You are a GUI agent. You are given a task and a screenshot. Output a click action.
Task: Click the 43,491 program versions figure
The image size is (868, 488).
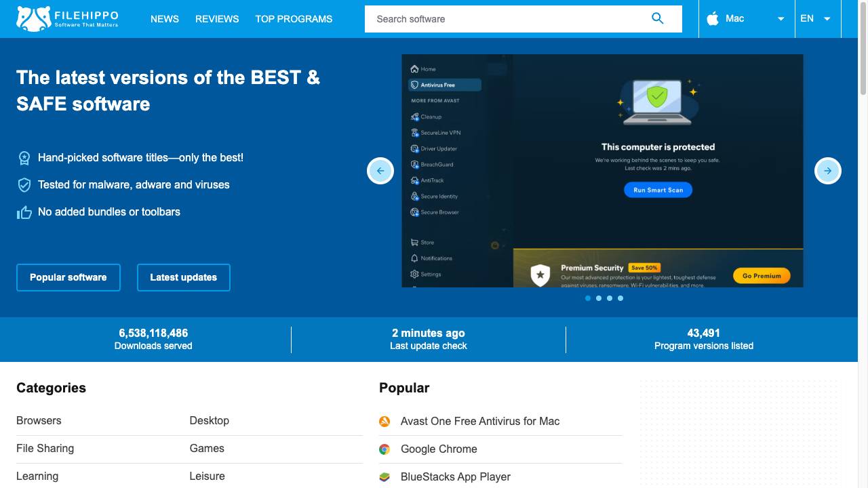(704, 333)
